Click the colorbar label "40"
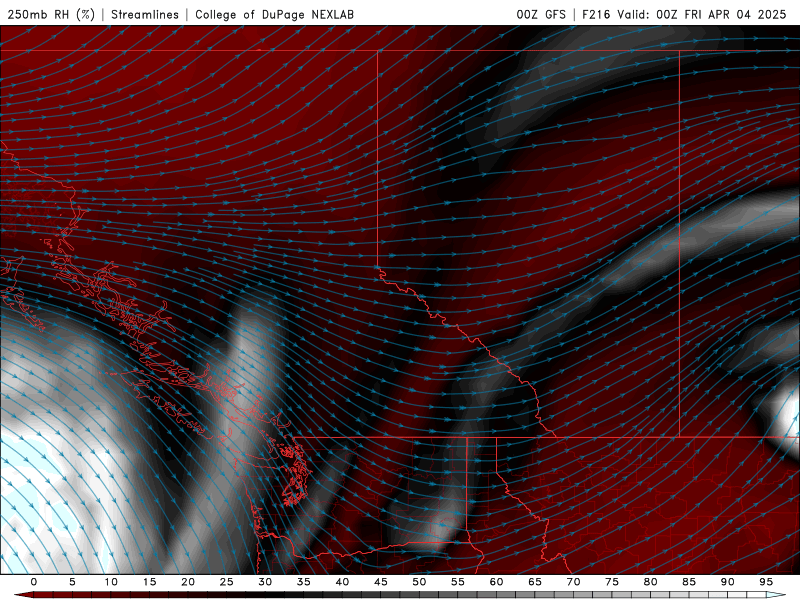This screenshot has height=600, width=800. (x=342, y=582)
